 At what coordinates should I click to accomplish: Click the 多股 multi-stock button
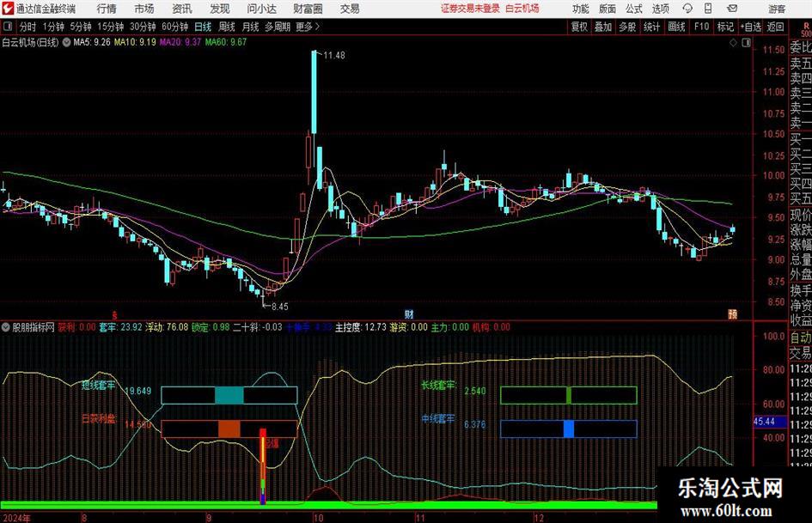(627, 27)
